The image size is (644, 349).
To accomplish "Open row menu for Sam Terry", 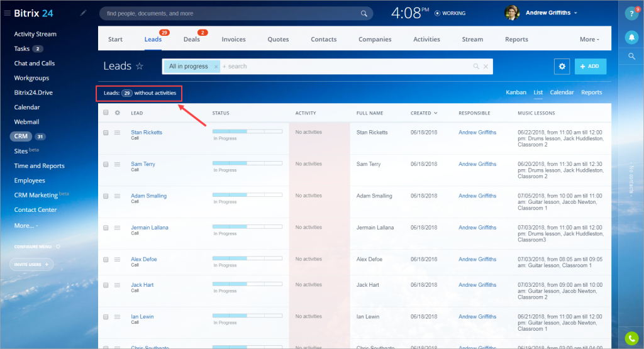I will pos(118,164).
